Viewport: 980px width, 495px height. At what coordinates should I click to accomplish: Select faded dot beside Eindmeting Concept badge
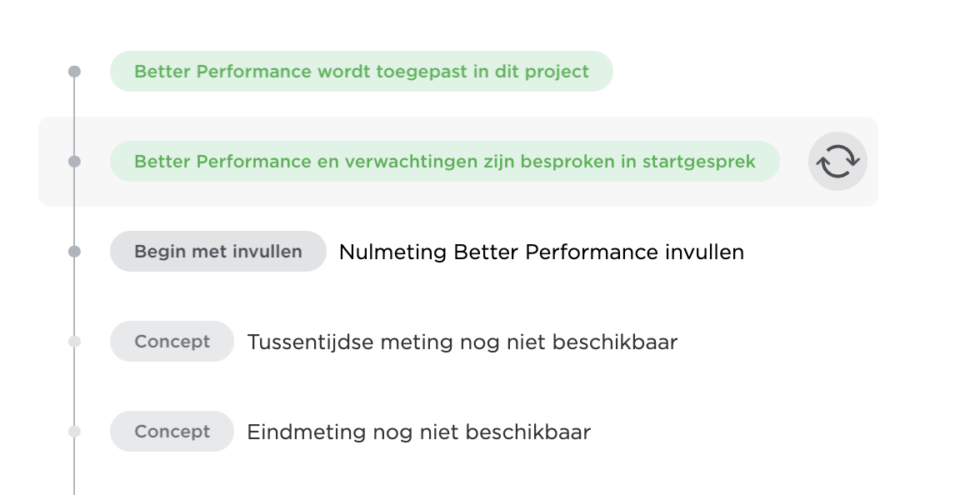[74, 432]
